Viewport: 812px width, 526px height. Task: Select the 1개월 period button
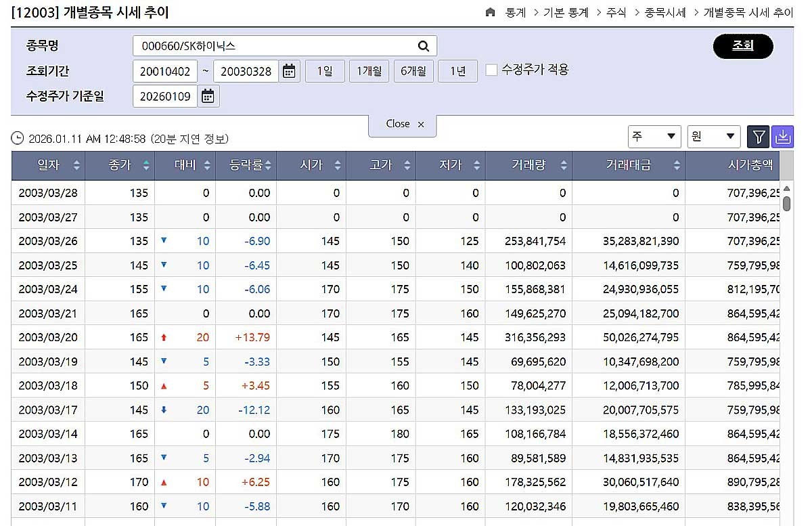(x=369, y=71)
